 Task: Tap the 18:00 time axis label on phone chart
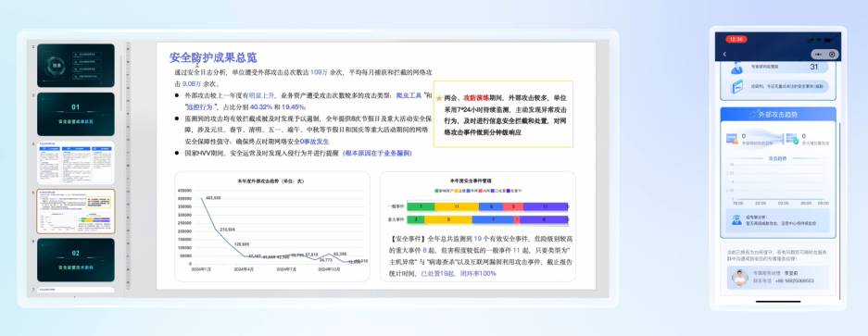737,203
